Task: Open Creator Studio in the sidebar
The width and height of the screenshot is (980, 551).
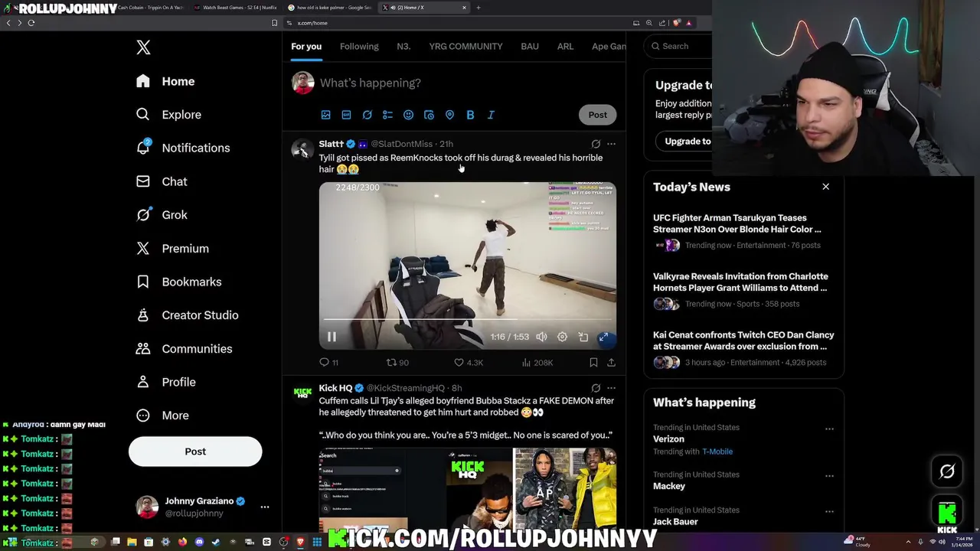Action: point(187,315)
